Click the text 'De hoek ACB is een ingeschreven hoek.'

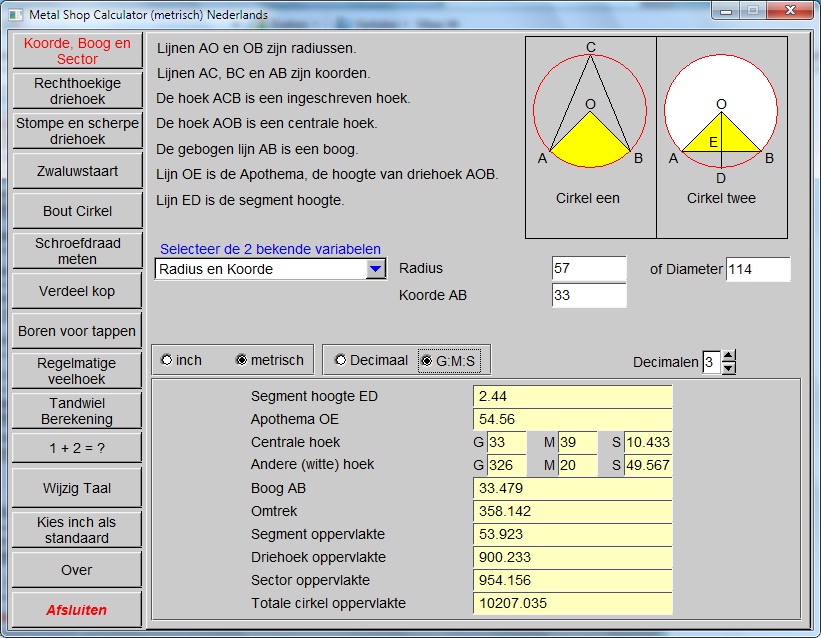click(x=283, y=98)
